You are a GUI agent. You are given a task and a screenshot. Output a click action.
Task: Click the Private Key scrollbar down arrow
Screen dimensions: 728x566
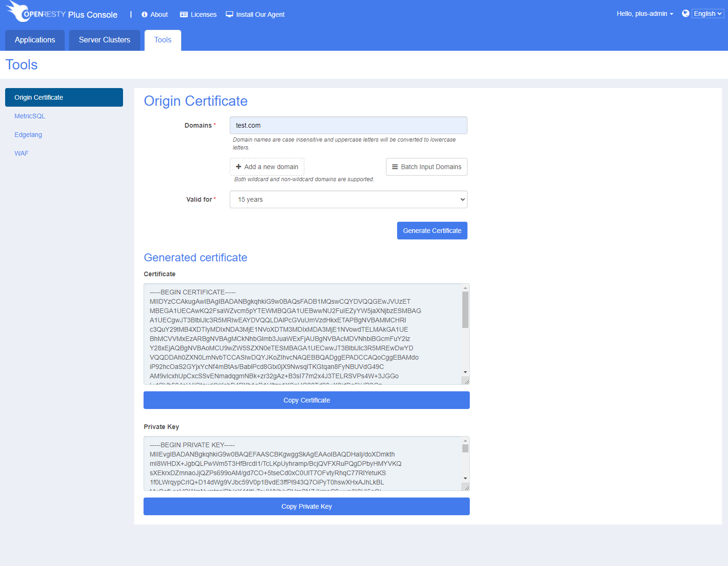pyautogui.click(x=465, y=478)
